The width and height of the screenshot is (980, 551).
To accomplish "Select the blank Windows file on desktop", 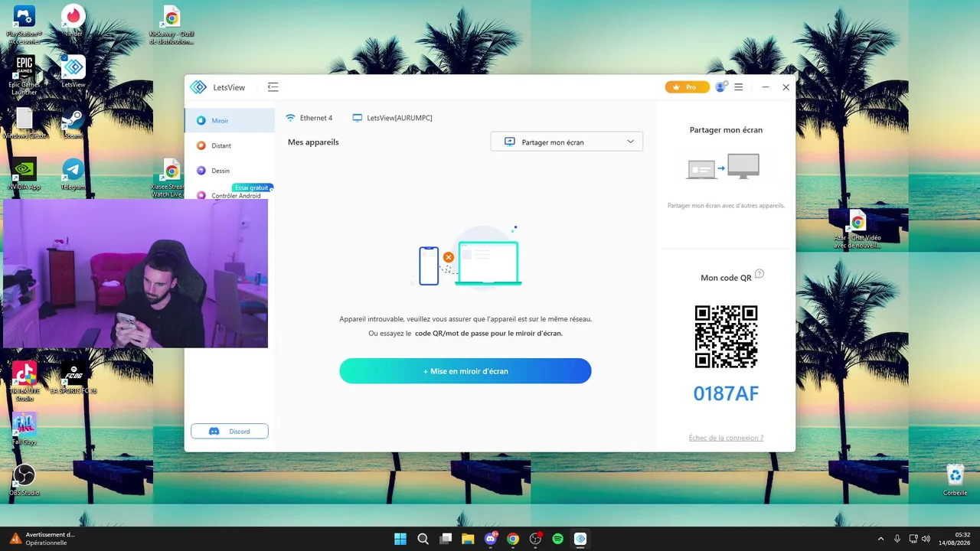I will pyautogui.click(x=24, y=122).
